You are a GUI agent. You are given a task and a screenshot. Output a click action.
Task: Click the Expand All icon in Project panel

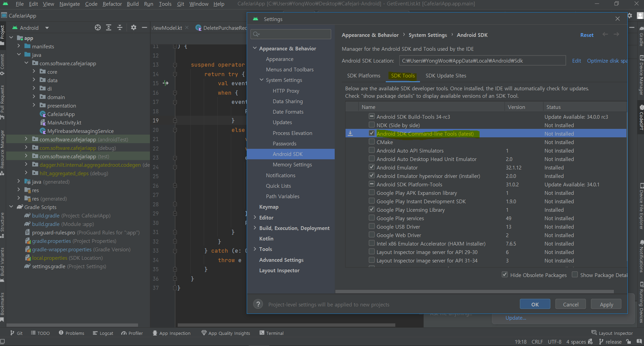point(109,28)
